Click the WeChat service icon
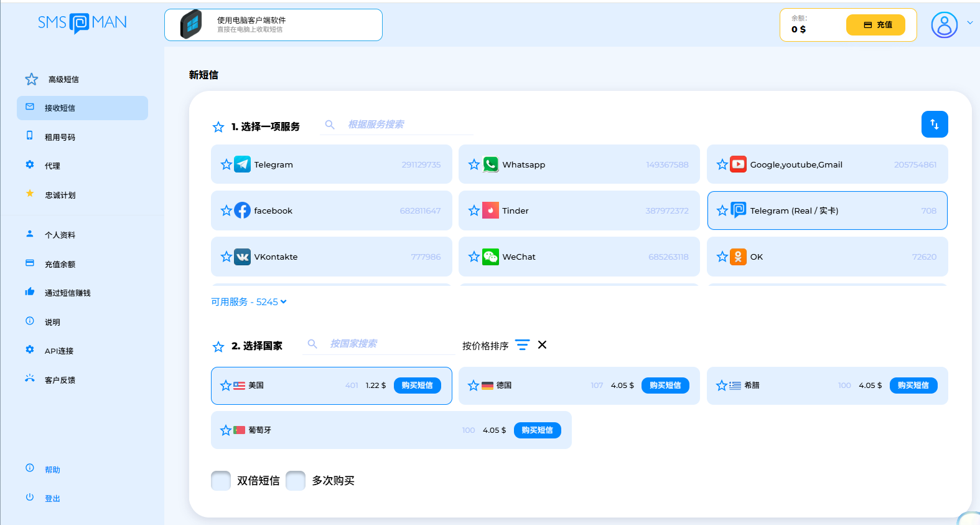The width and height of the screenshot is (980, 525). point(490,257)
